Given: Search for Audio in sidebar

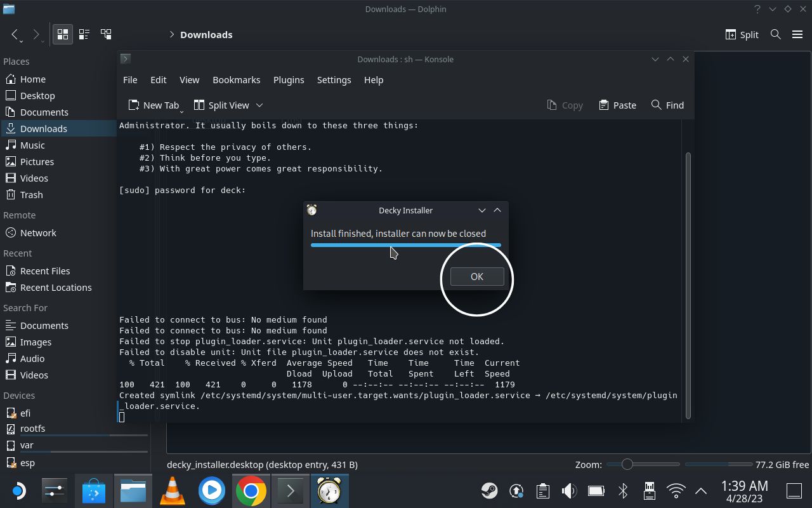Looking at the screenshot, I should click(x=58, y=358).
